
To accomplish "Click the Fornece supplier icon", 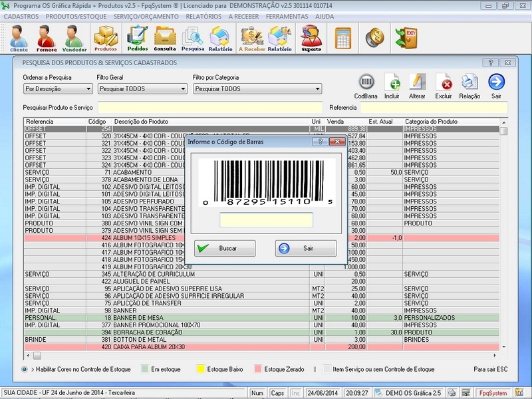I will pyautogui.click(x=47, y=39).
